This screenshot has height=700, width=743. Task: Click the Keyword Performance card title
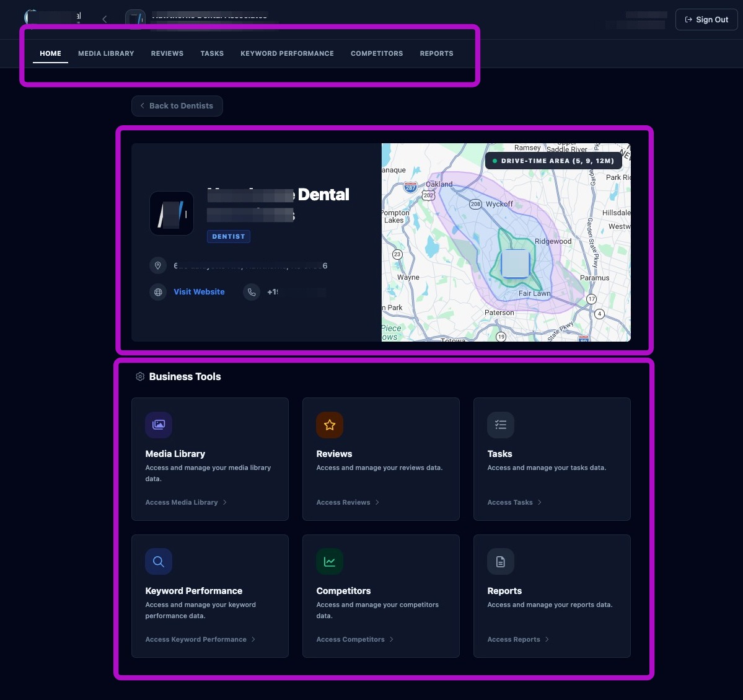(x=194, y=591)
